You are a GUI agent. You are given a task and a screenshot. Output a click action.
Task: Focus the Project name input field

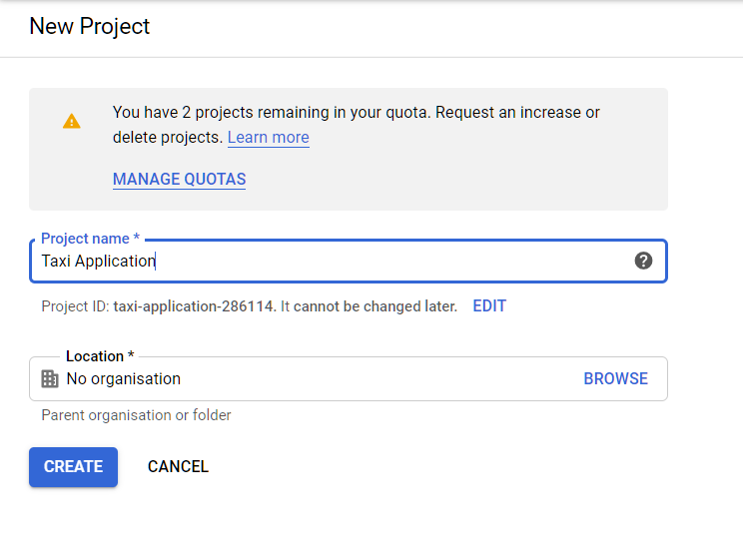tap(349, 262)
